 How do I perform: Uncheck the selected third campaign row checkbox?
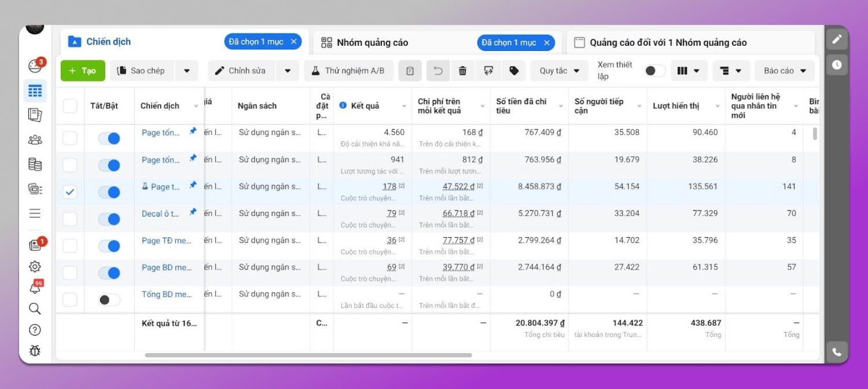tap(69, 192)
